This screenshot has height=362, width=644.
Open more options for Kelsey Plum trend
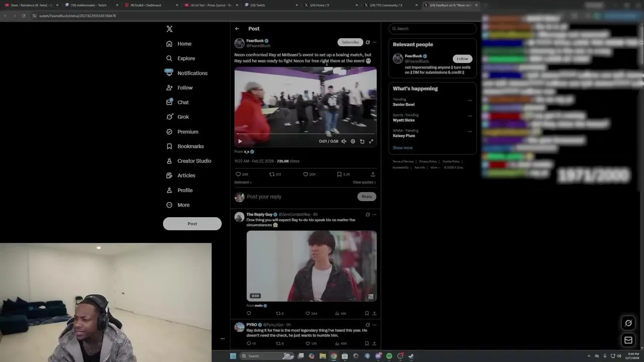coord(470,131)
